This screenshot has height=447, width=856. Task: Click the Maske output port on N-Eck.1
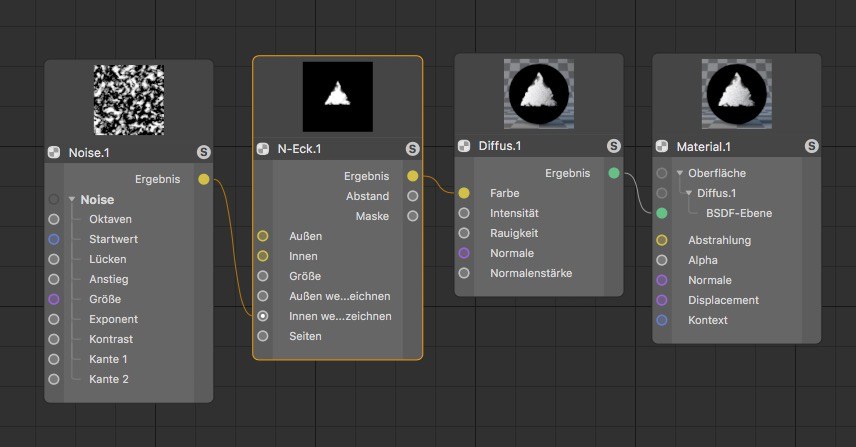(413, 216)
